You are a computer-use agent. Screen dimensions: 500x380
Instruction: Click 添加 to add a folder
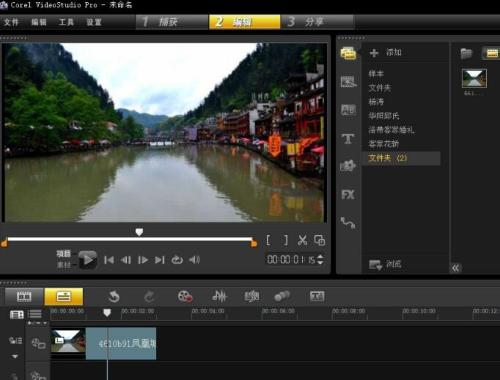click(x=386, y=52)
